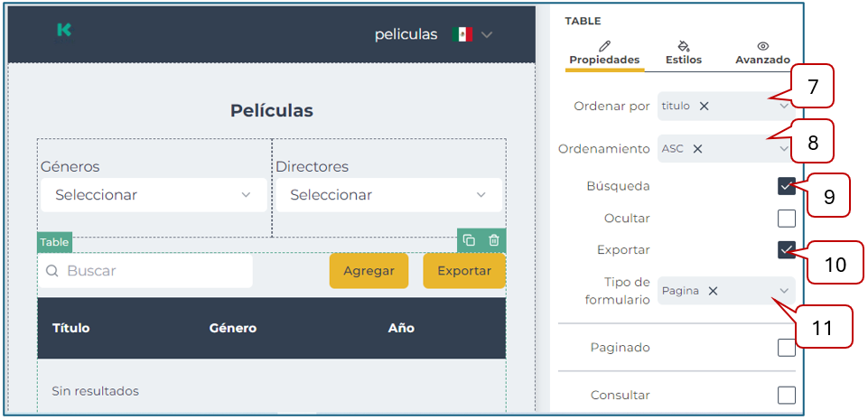Duplicate the Table using the copy icon
The width and height of the screenshot is (868, 420).
pos(469,240)
